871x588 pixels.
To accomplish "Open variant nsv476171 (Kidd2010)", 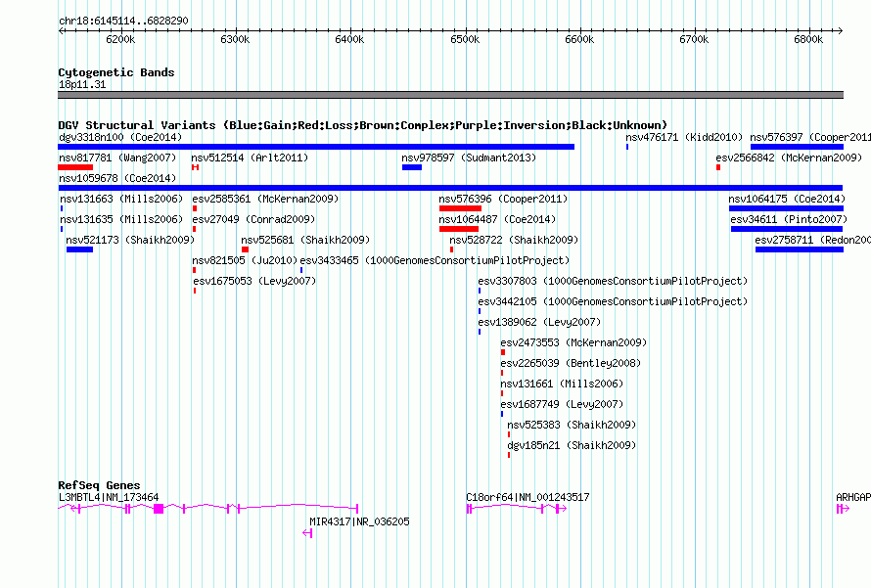I will pyautogui.click(x=684, y=137).
